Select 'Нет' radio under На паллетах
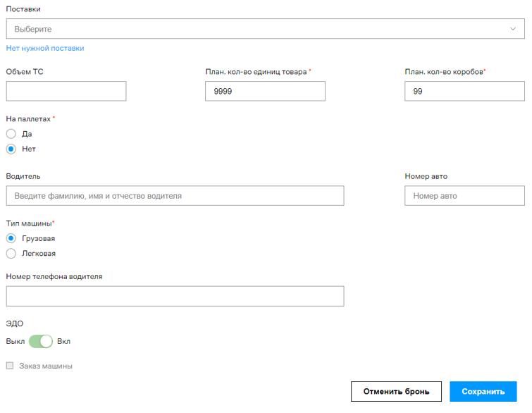 coord(11,149)
